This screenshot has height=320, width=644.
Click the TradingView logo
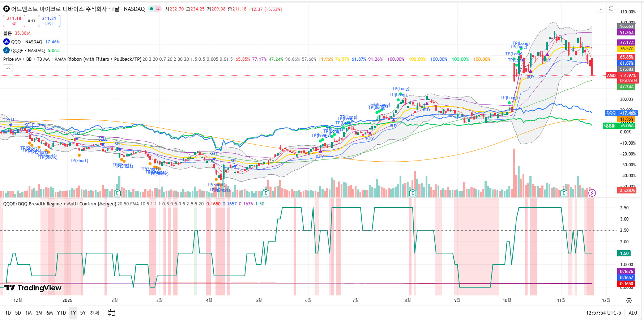(33, 288)
